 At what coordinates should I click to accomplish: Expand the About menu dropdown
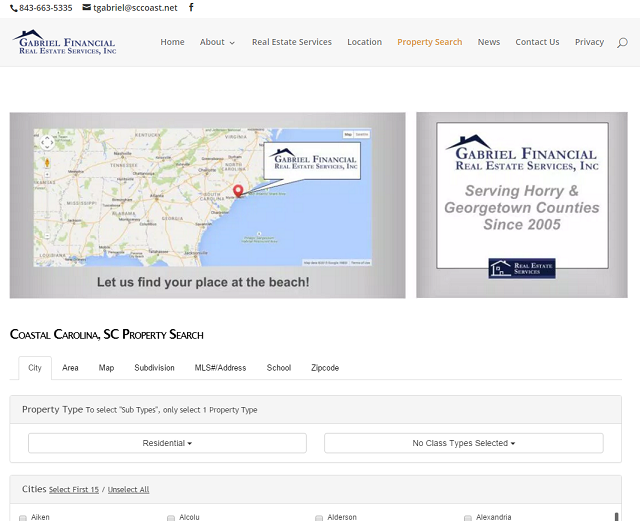[217, 42]
